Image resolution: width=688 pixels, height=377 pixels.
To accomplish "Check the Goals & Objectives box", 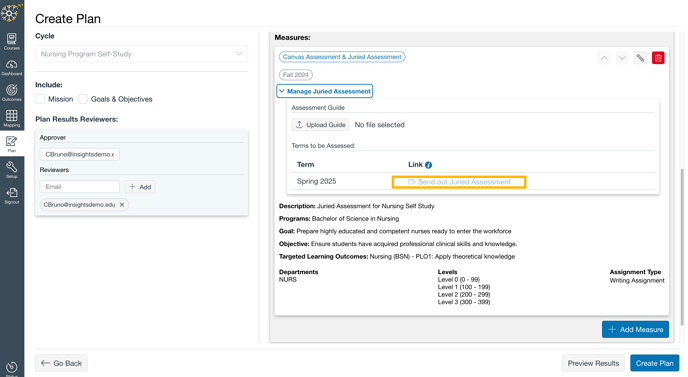I will (83, 99).
